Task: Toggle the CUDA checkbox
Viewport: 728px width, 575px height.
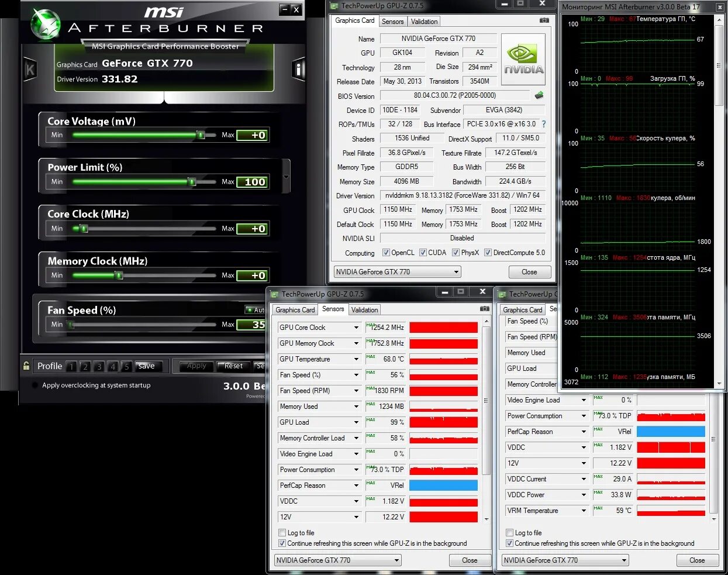Action: click(x=423, y=253)
